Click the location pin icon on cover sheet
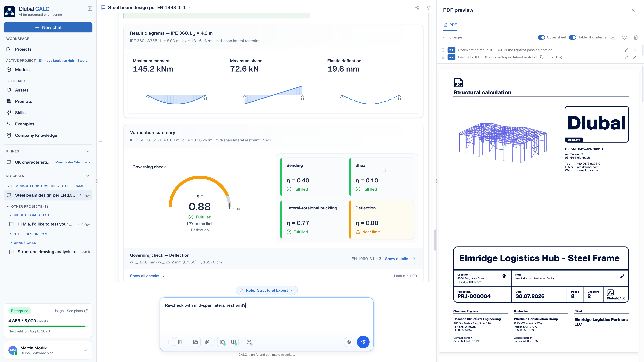The height and width of the screenshot is (362, 644). pos(504,276)
